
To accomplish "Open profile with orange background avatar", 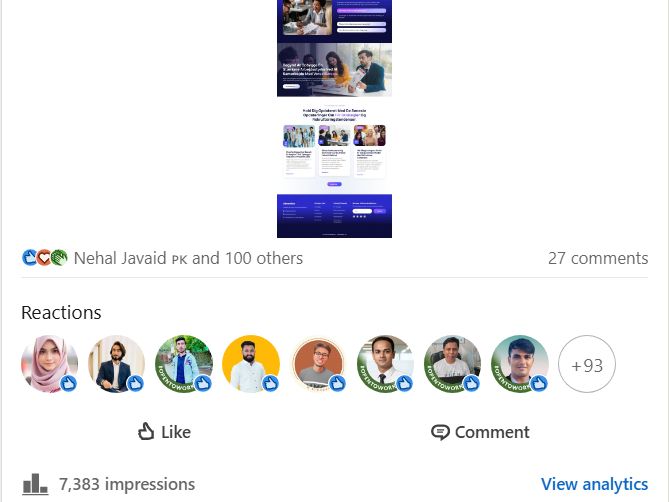I will pyautogui.click(x=318, y=364).
